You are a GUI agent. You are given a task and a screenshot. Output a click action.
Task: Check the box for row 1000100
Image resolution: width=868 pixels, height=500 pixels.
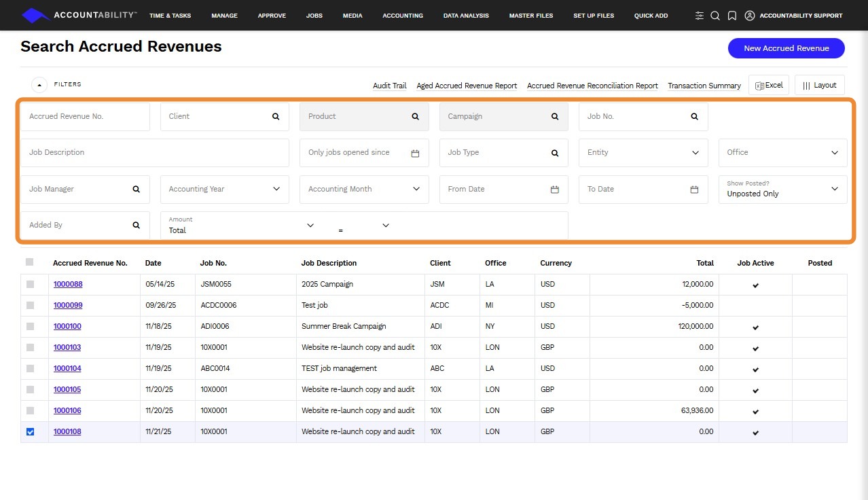tap(30, 326)
